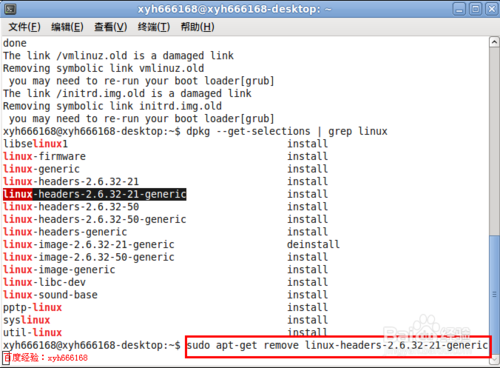Click 'Removing symbolic link vmlinuz.old' line

point(103,68)
